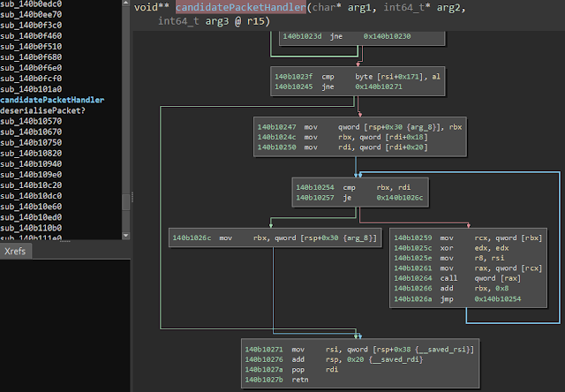Select sub_140b0ee70 in the function list
Image resolution: width=565 pixels, height=392 pixels.
click(31, 15)
